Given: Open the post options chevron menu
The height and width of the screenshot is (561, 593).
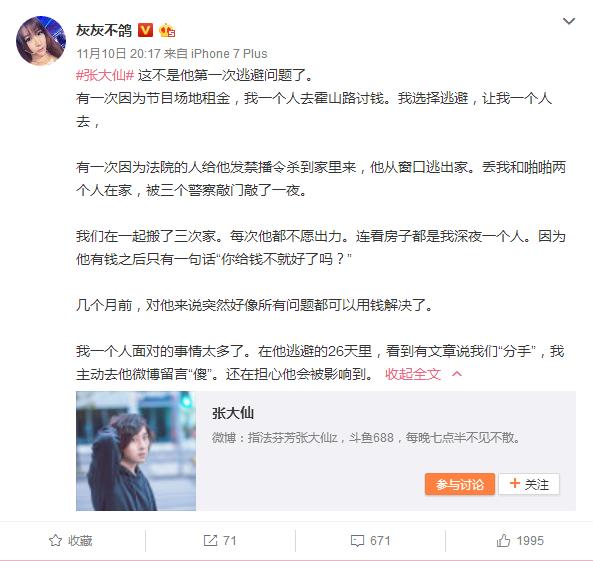Looking at the screenshot, I should 568,22.
